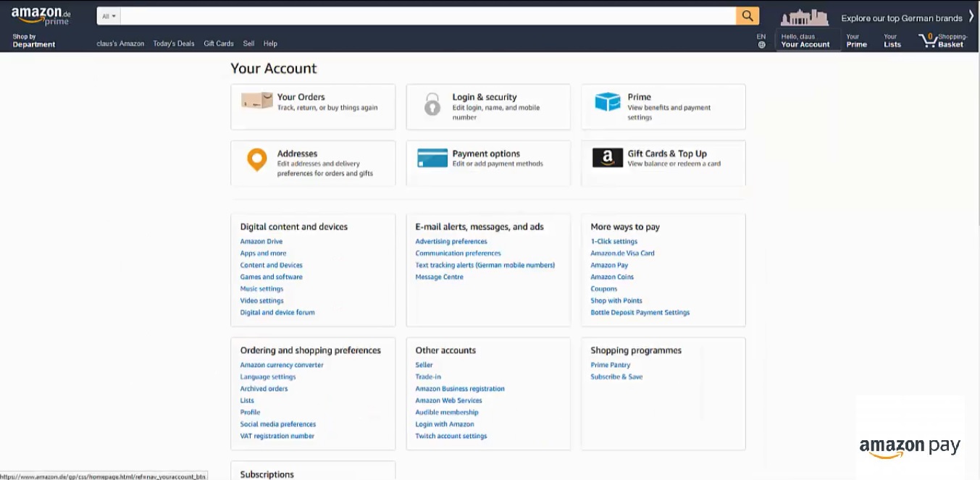Screen dimensions: 980x480
Task: Open the language globe selector EN
Action: click(x=761, y=41)
